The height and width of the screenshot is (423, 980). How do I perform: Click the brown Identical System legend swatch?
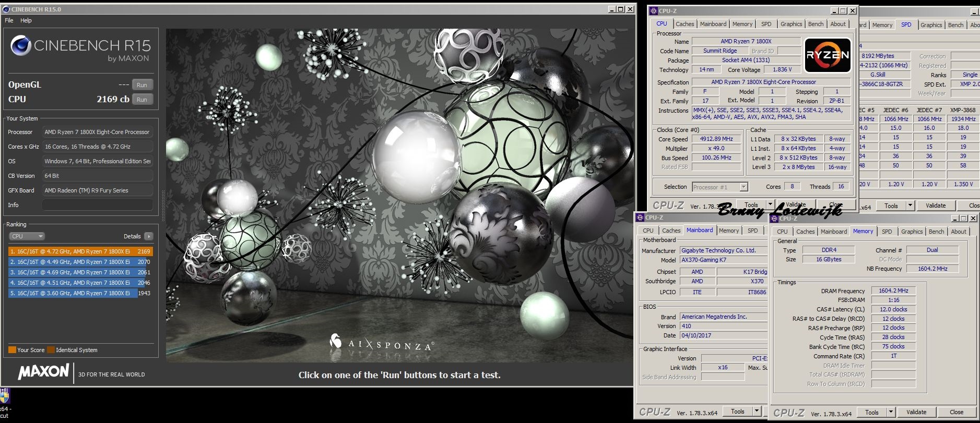pos(51,350)
